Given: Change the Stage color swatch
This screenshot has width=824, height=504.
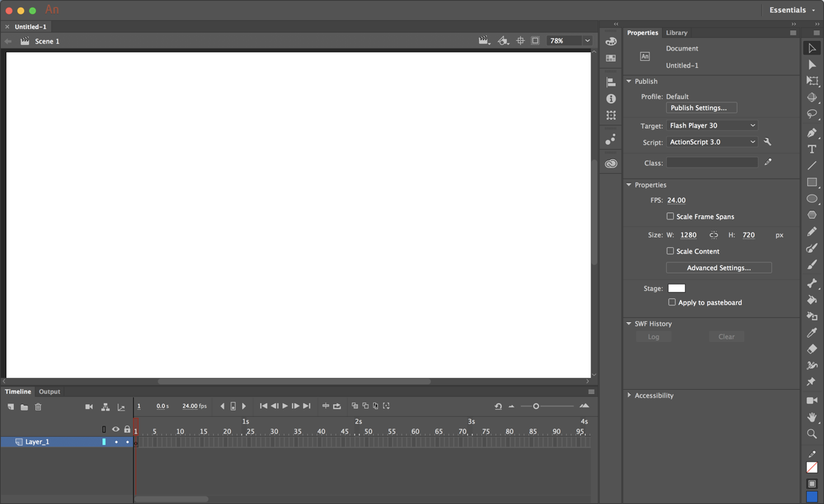Looking at the screenshot, I should point(676,288).
